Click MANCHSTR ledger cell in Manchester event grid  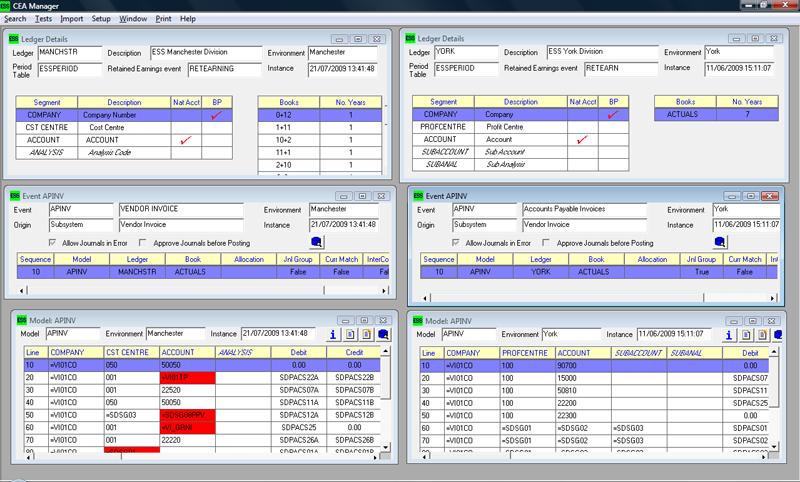pos(137,272)
